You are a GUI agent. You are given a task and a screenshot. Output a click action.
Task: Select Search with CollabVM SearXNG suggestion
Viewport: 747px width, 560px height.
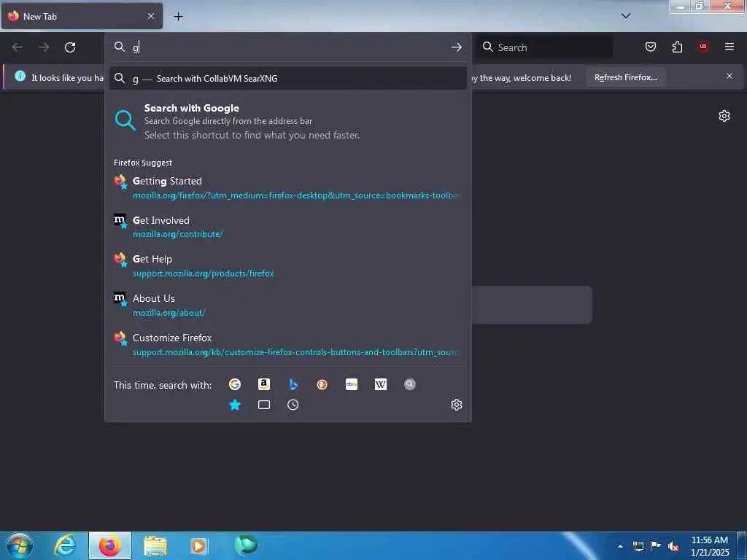click(287, 78)
